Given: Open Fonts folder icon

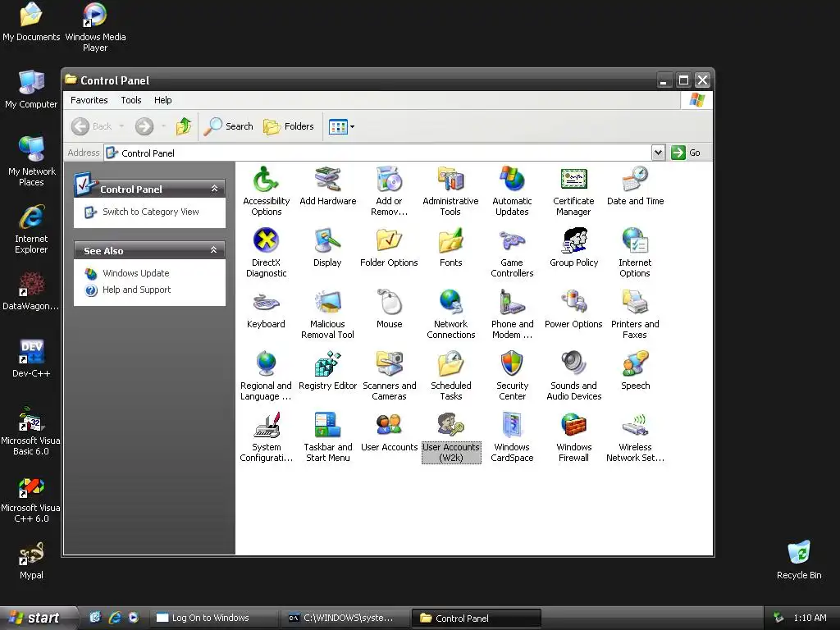Looking at the screenshot, I should (450, 247).
